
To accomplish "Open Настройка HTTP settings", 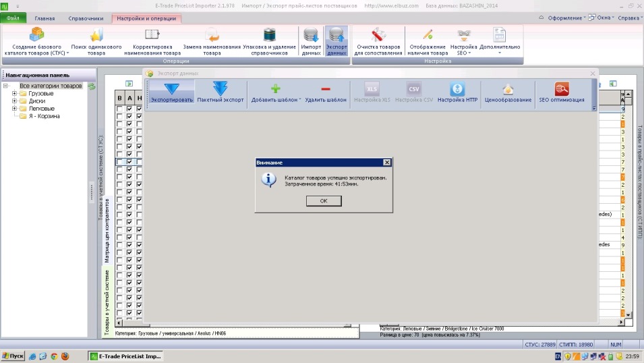I will tap(457, 92).
